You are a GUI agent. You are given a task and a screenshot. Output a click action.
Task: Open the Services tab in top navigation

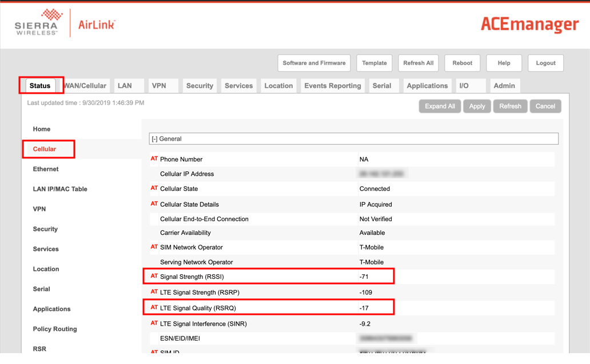coord(239,86)
